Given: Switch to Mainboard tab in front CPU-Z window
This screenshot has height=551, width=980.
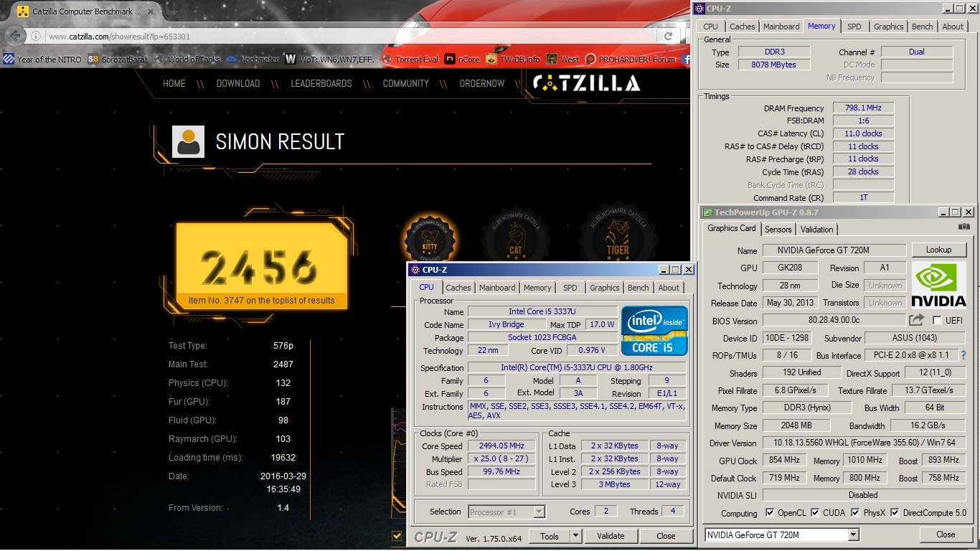Looking at the screenshot, I should [x=497, y=288].
